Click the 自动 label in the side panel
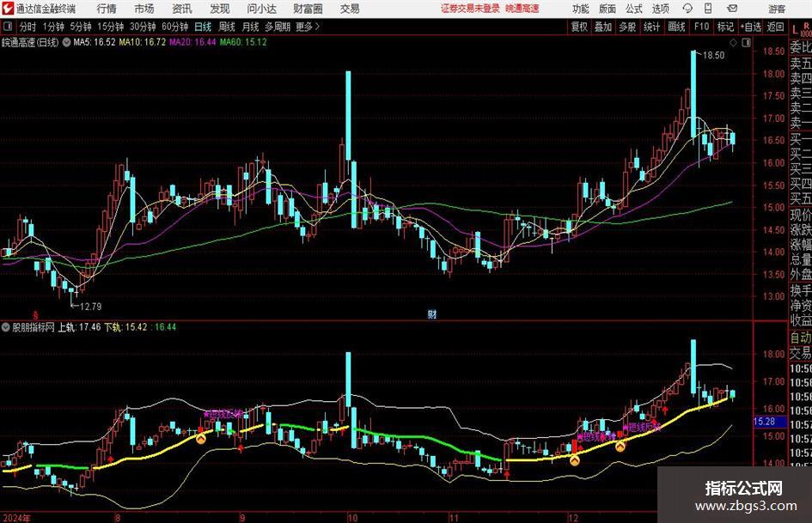This screenshot has width=812, height=523. (x=801, y=338)
